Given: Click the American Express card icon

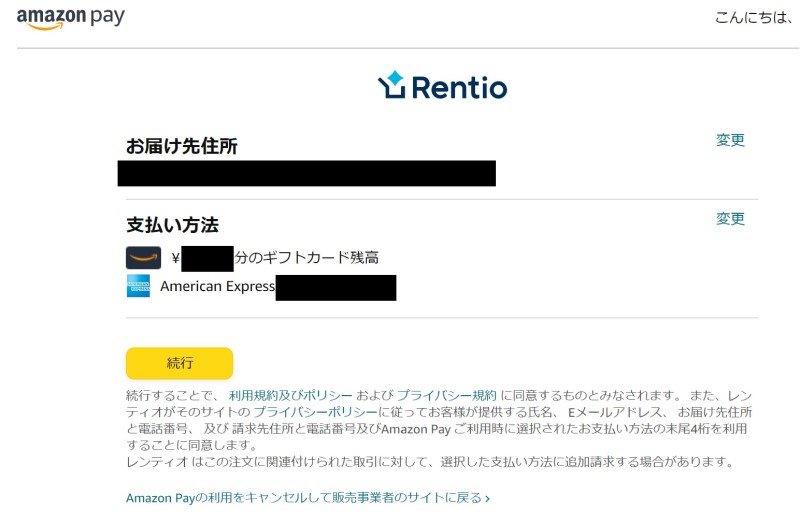Looking at the screenshot, I should [x=138, y=286].
